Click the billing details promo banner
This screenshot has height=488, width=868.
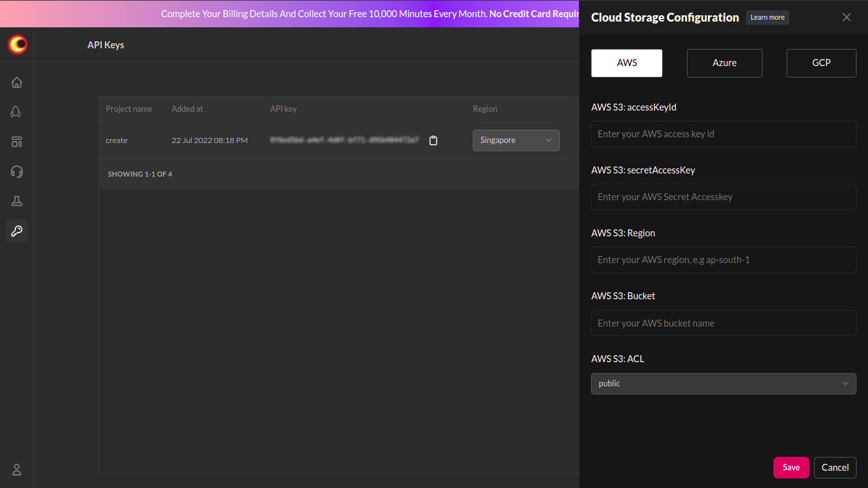point(290,13)
